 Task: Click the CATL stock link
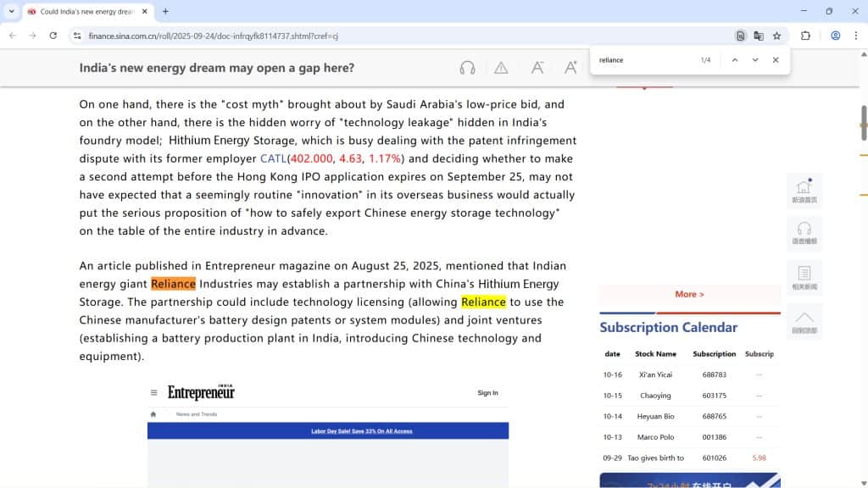(x=273, y=158)
